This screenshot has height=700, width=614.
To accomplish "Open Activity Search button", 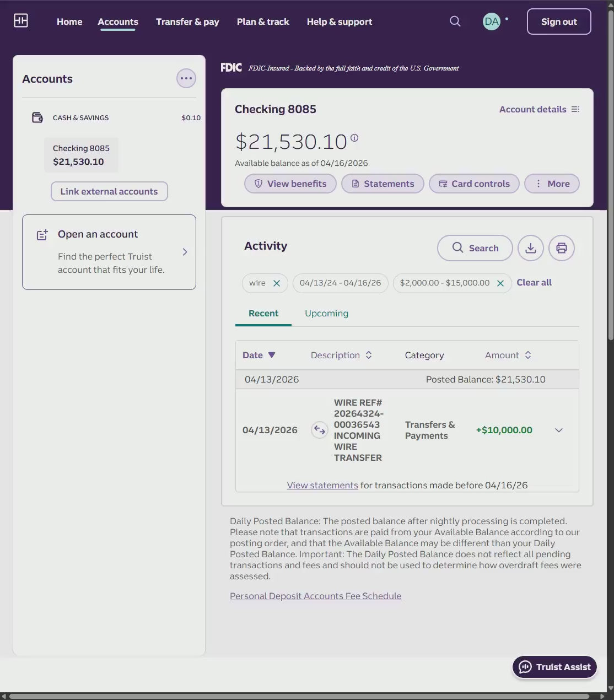I will click(475, 248).
